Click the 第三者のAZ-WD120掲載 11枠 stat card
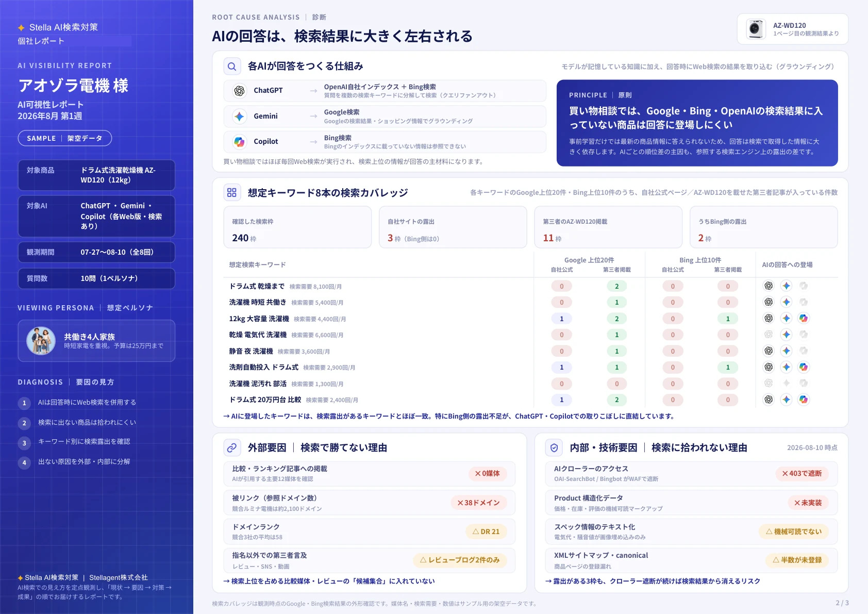 (x=608, y=227)
